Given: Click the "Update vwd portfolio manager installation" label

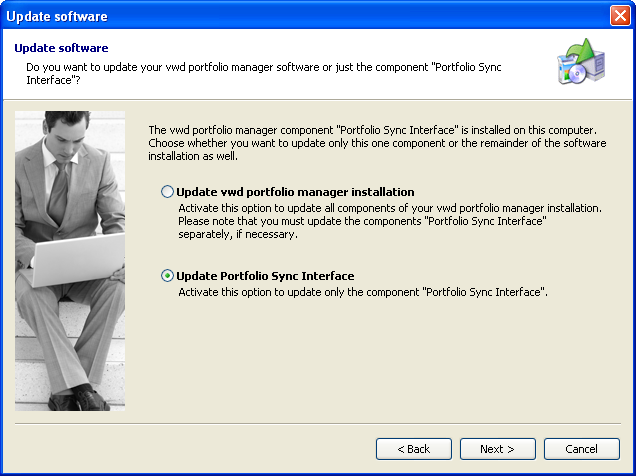Looking at the screenshot, I should [295, 192].
